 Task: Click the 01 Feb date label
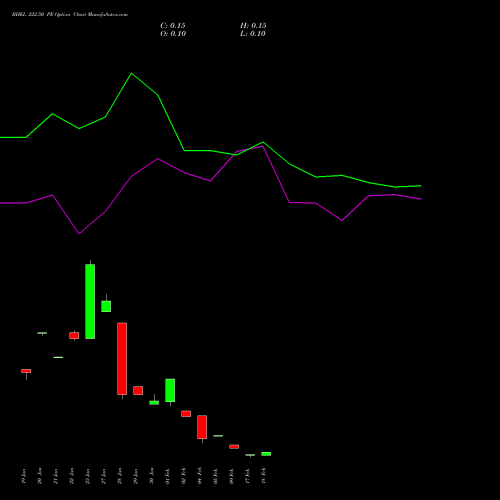(168, 476)
